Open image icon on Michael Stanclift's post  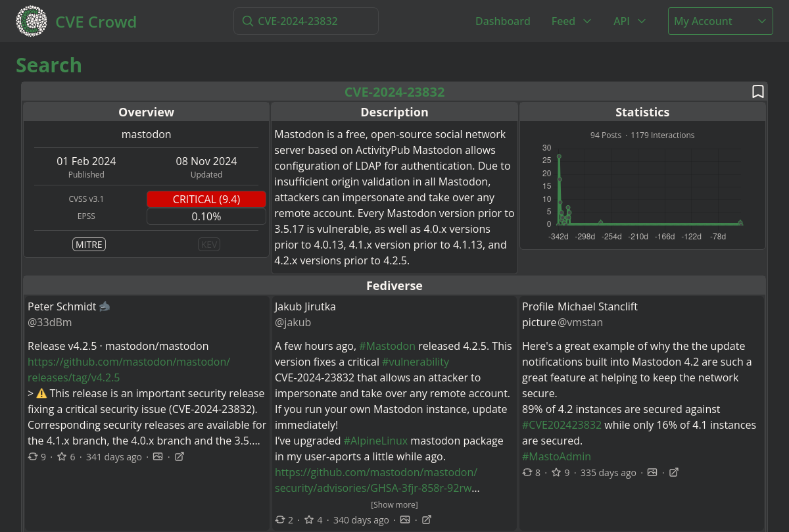[x=652, y=472]
